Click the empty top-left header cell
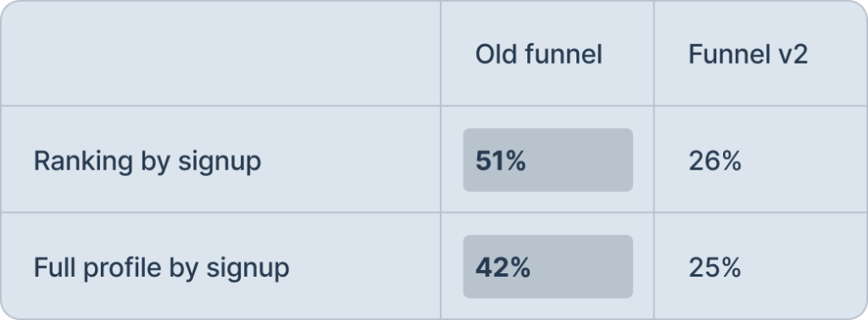 pos(220,53)
